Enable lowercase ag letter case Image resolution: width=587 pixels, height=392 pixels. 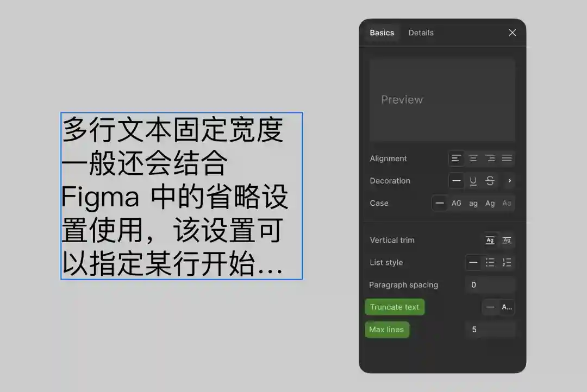coord(473,203)
